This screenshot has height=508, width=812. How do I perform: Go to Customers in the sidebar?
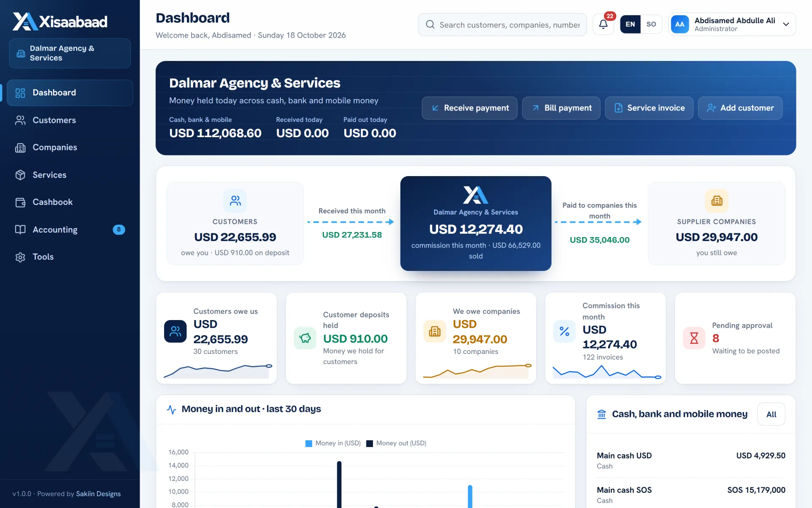click(70, 120)
